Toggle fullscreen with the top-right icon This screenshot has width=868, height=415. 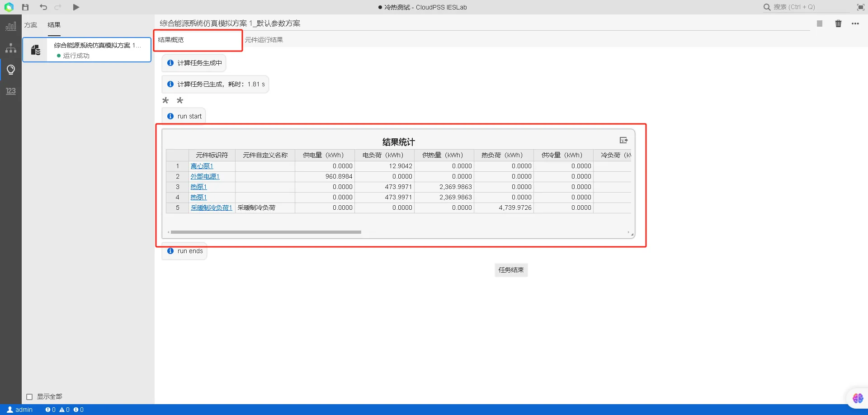(x=861, y=7)
